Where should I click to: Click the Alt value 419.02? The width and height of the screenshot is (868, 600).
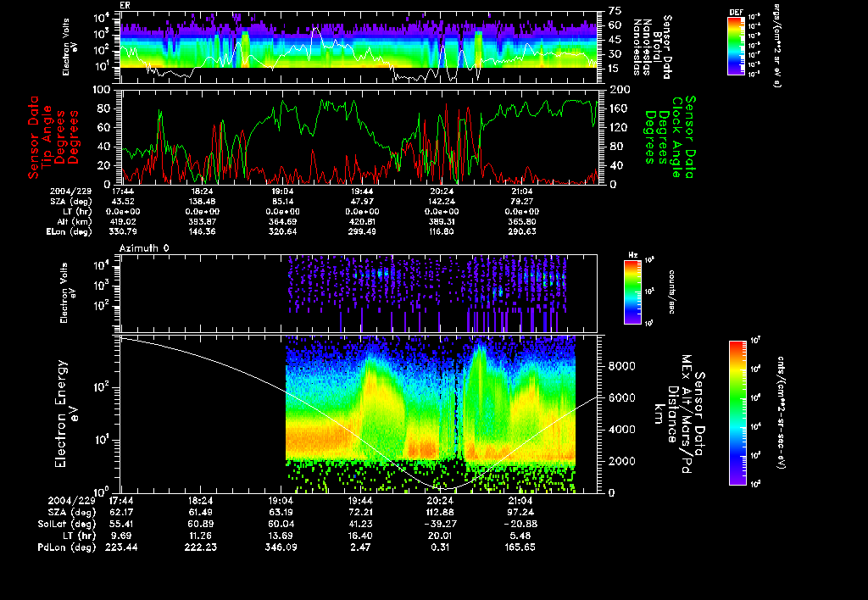point(124,221)
